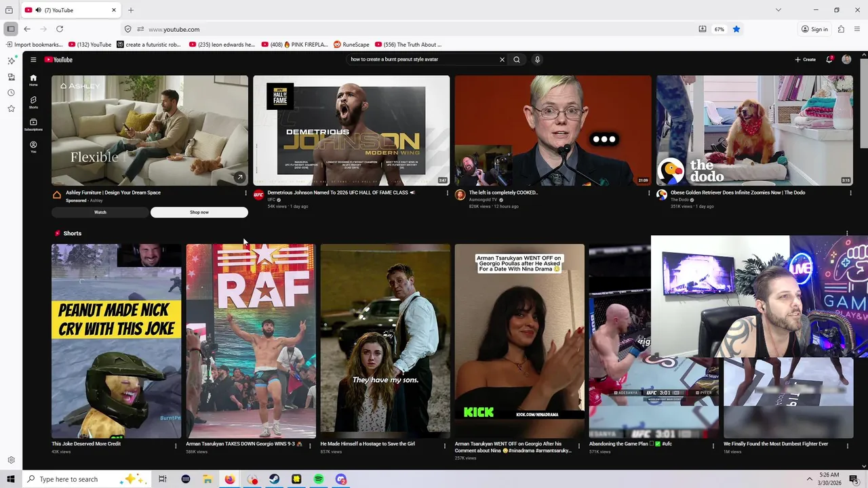Open the bookmarks star sidebar icon

tap(11, 108)
